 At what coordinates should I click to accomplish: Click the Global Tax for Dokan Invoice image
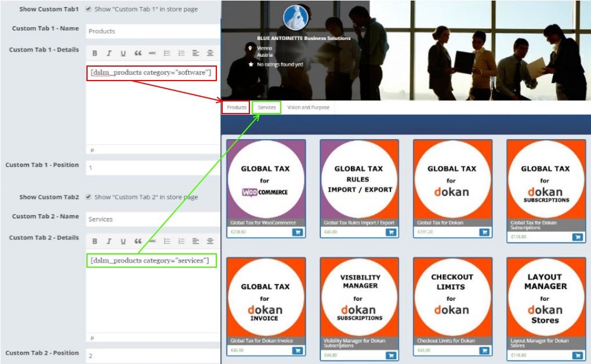pos(266,297)
